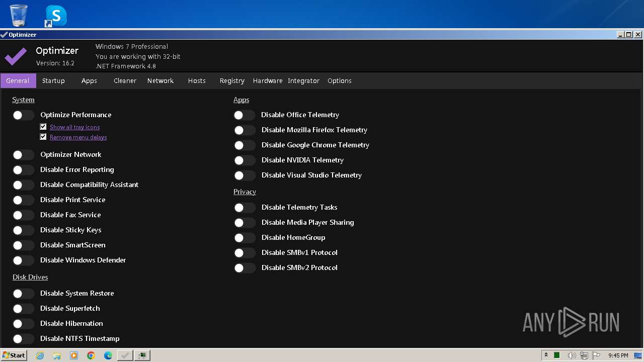Toggle Disable Compatibility Assistant

pos(23,185)
